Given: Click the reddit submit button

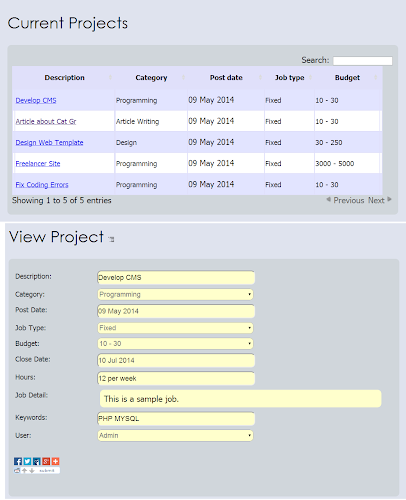Looking at the screenshot, I should 47,471.
